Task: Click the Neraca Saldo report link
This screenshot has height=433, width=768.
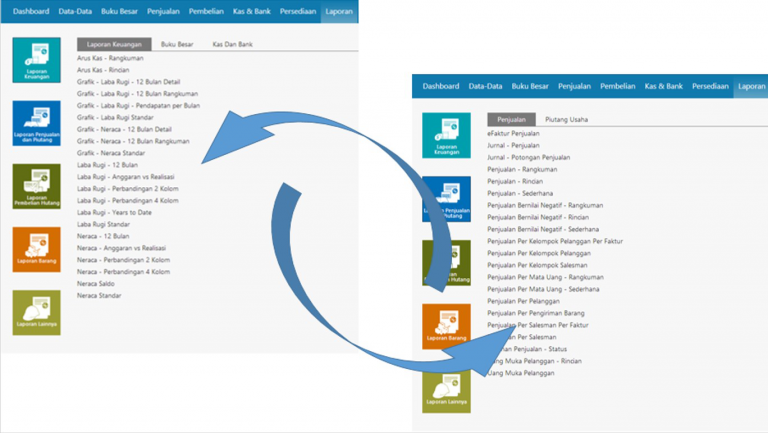Action: click(98, 284)
